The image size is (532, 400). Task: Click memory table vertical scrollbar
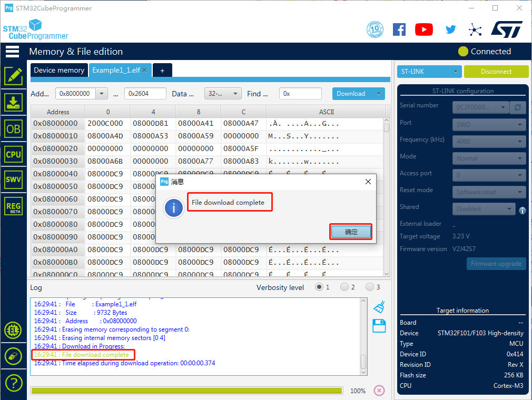[x=387, y=196]
